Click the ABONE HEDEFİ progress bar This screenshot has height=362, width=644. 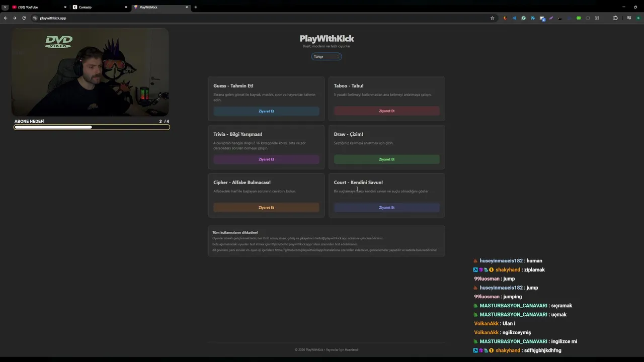point(92,127)
